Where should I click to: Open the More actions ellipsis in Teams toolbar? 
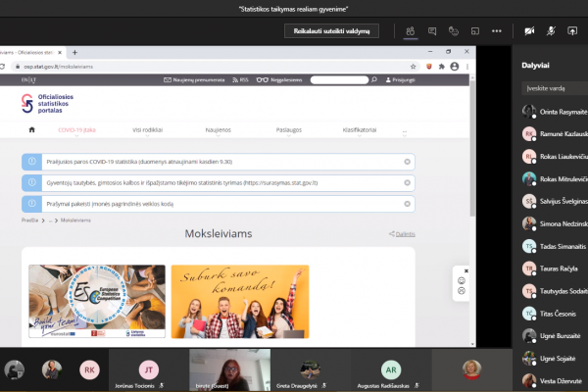497,31
